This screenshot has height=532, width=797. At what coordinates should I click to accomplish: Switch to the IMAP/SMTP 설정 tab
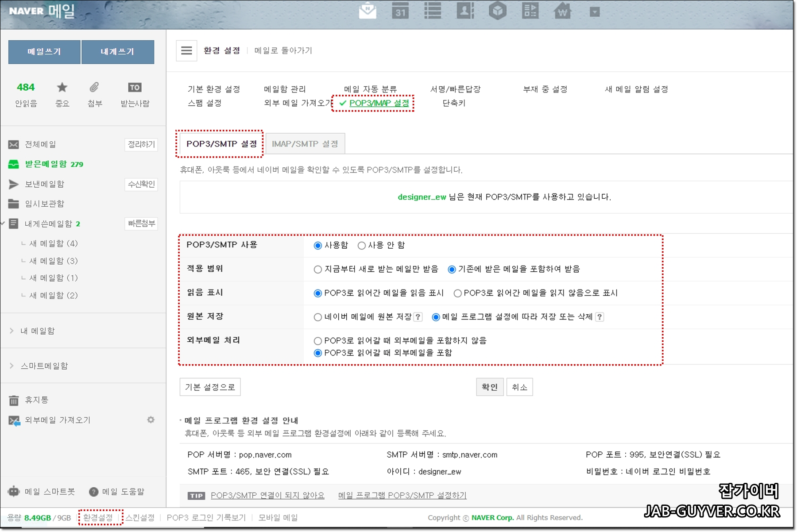305,143
